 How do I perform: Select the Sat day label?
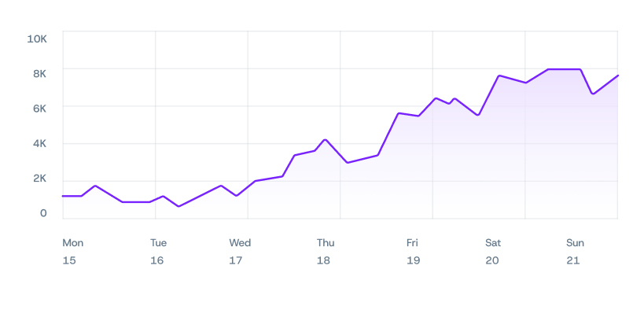pos(493,243)
